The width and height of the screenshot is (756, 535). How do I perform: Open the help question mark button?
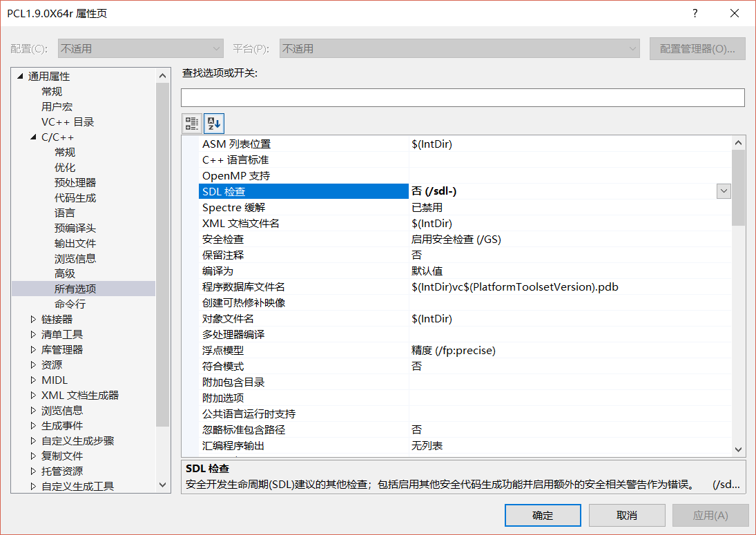695,13
